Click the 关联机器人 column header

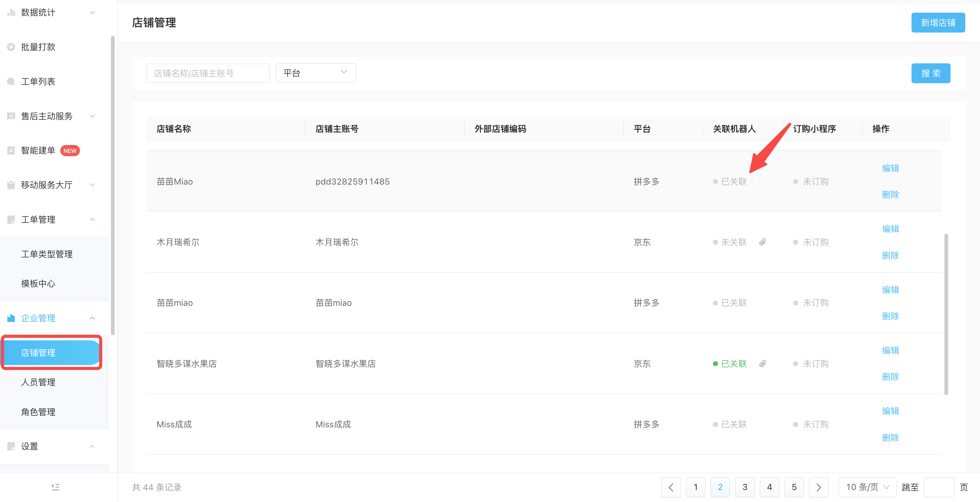pyautogui.click(x=734, y=129)
